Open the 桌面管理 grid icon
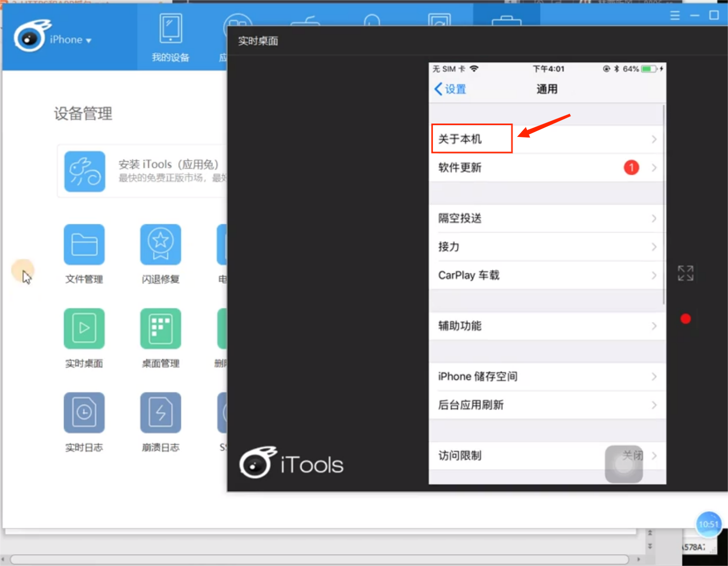 point(161,329)
